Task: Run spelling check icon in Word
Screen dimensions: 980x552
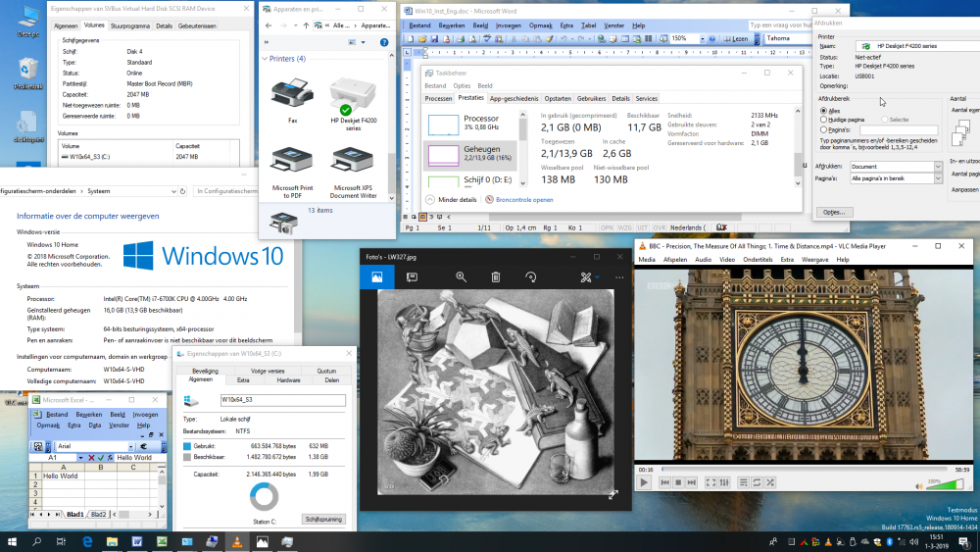Action: click(487, 39)
